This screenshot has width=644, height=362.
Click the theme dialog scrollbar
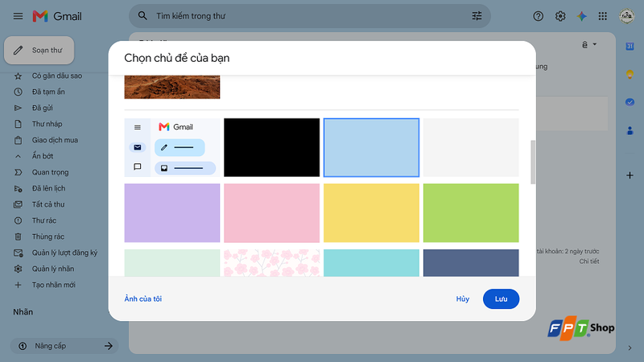(533, 162)
